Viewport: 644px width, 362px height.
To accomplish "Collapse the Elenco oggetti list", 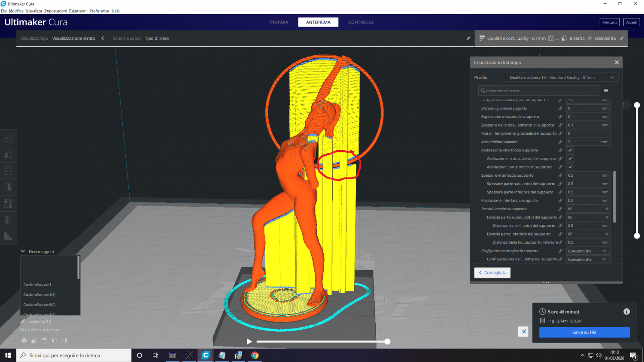I will click(23, 251).
